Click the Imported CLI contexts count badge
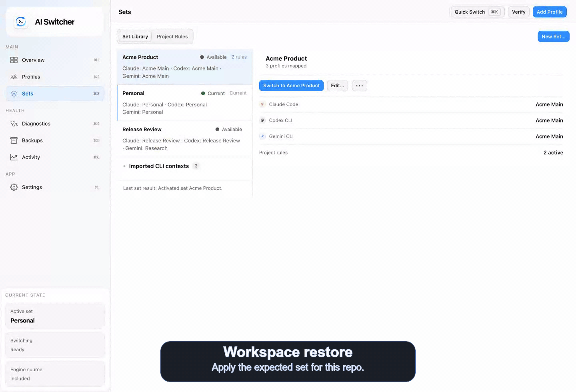Viewport: 576px width, 392px height. point(196,166)
